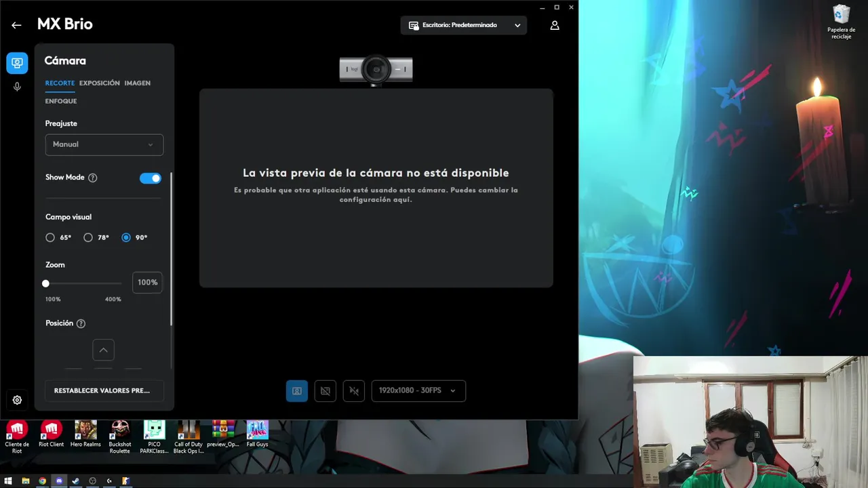This screenshot has height=488, width=868.
Task: Click the Show Mode help question mark
Action: [93, 178]
